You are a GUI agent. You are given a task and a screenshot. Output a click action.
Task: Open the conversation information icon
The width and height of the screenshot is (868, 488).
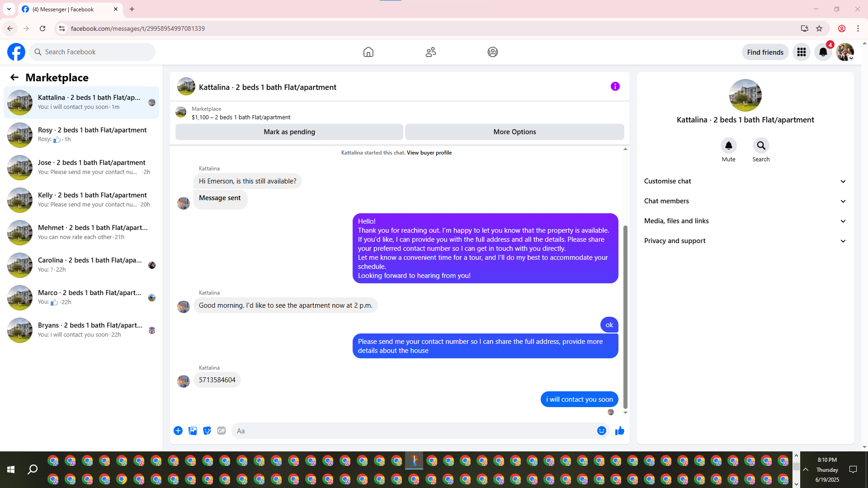click(x=615, y=86)
